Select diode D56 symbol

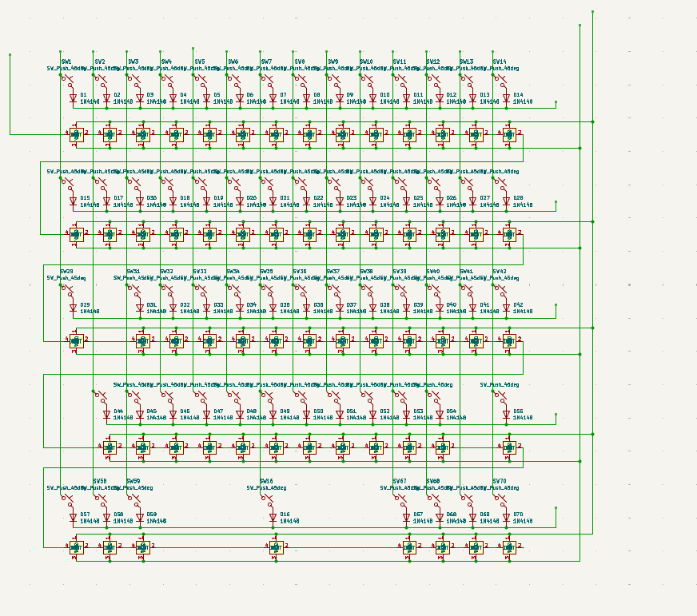tap(505, 415)
